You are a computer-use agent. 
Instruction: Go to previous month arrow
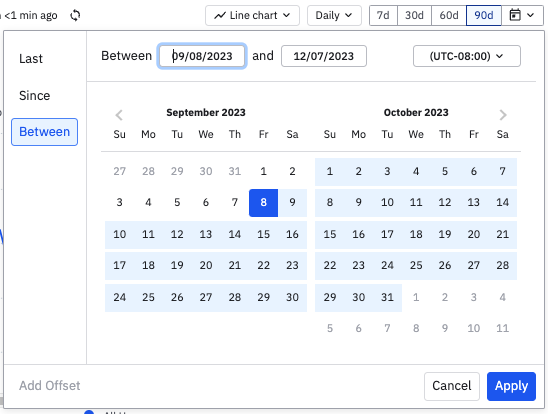tap(119, 115)
